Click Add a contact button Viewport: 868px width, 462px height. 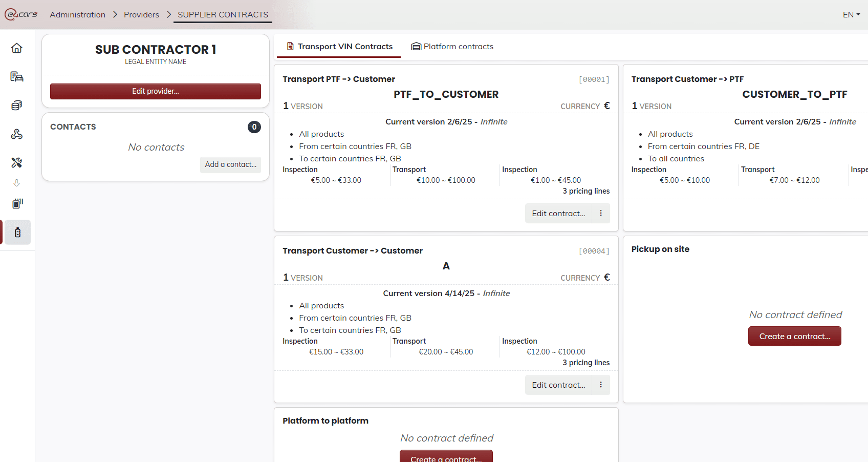click(230, 164)
